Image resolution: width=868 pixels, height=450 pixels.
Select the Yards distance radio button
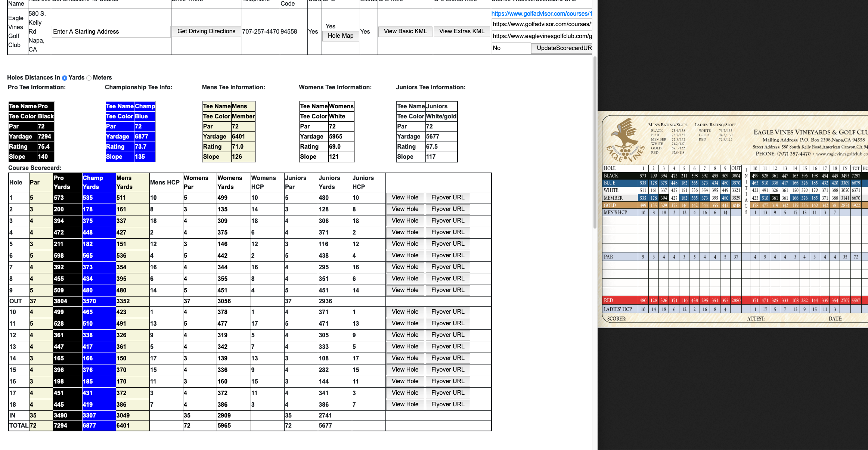(65, 78)
